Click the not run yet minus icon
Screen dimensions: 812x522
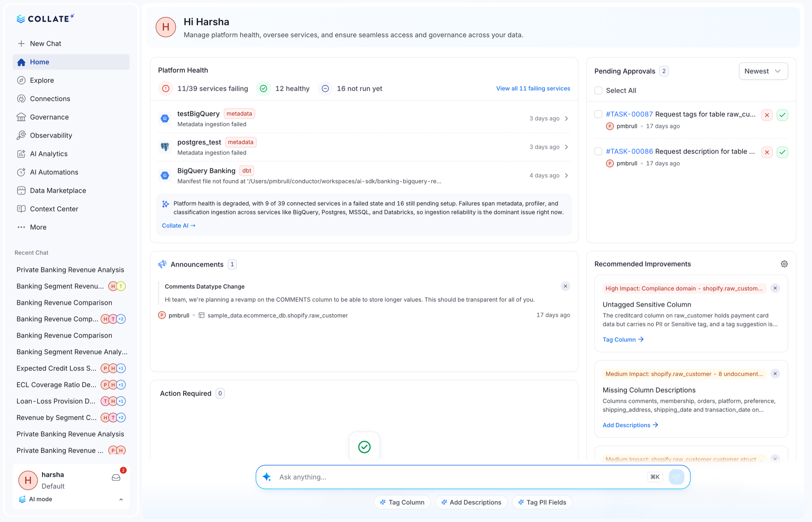(325, 89)
